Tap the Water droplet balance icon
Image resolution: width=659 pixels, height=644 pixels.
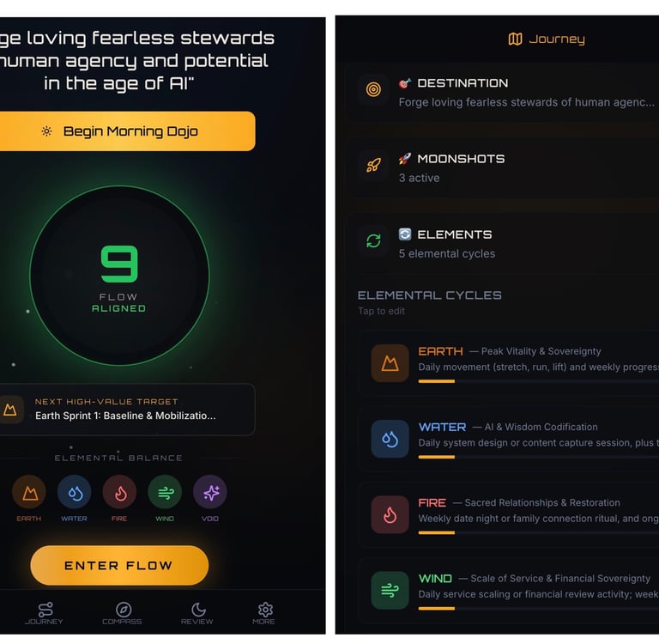(75, 492)
